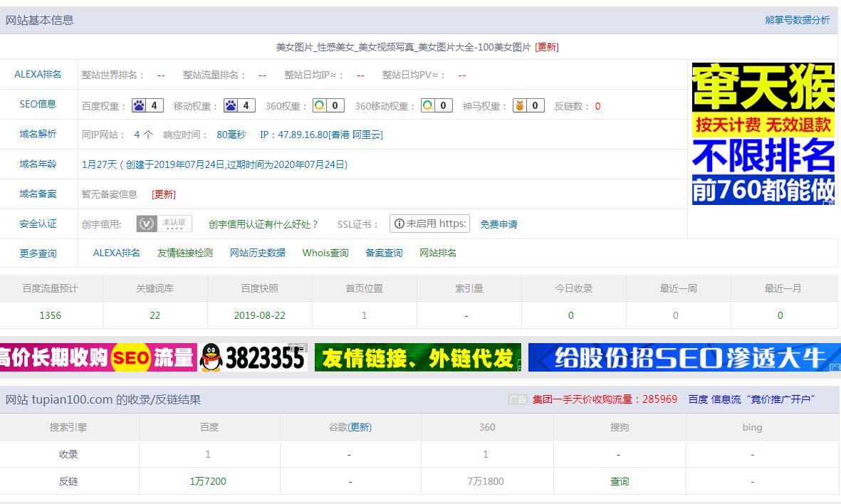Click 免费申请 SSL certificate link
Viewport: 841px width, 504px height.
(498, 224)
